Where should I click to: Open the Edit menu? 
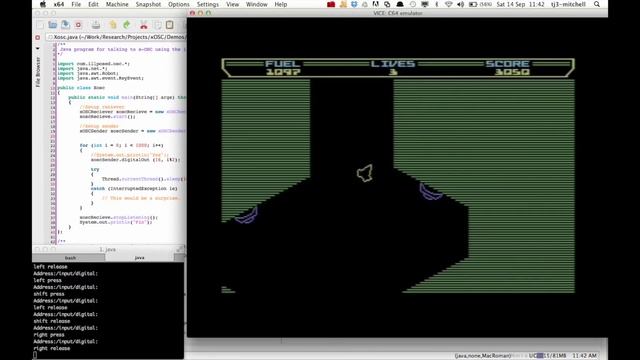click(x=93, y=4)
